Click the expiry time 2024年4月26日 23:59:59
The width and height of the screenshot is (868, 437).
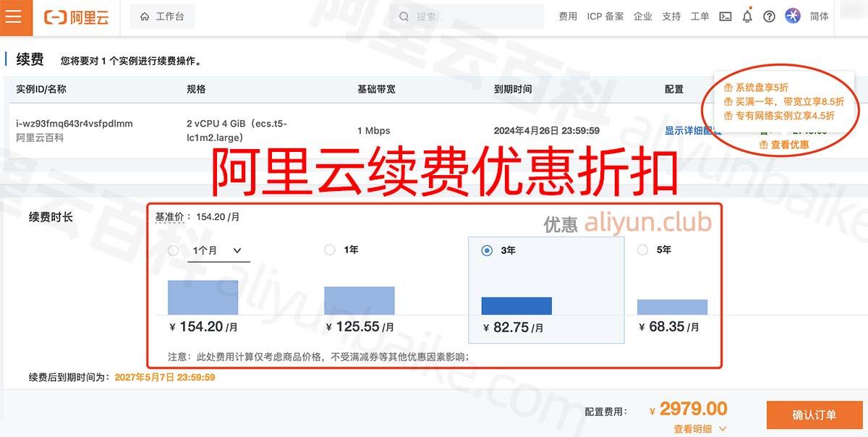click(547, 131)
